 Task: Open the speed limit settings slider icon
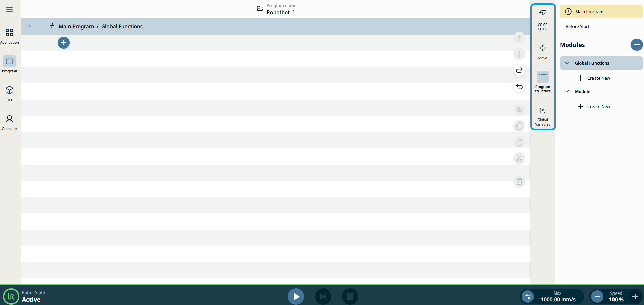coord(528,297)
